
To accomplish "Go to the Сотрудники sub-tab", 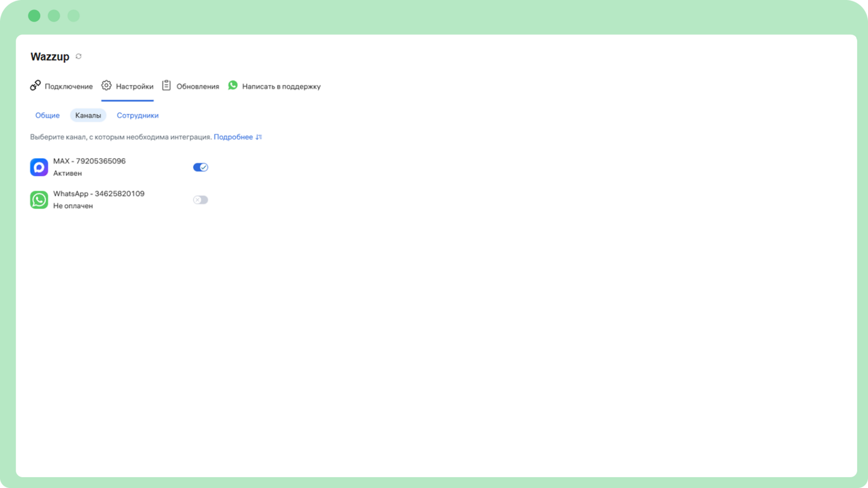I will [137, 115].
